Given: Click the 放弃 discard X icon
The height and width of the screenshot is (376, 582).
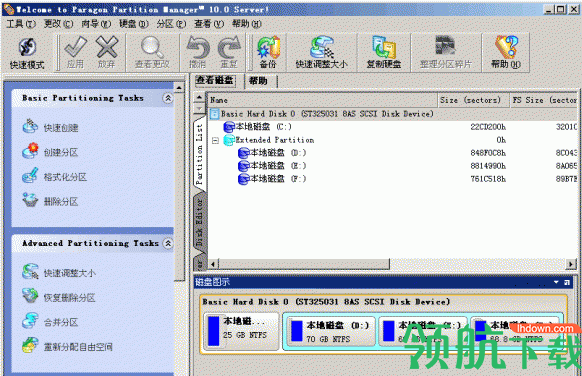Looking at the screenshot, I should 107,52.
